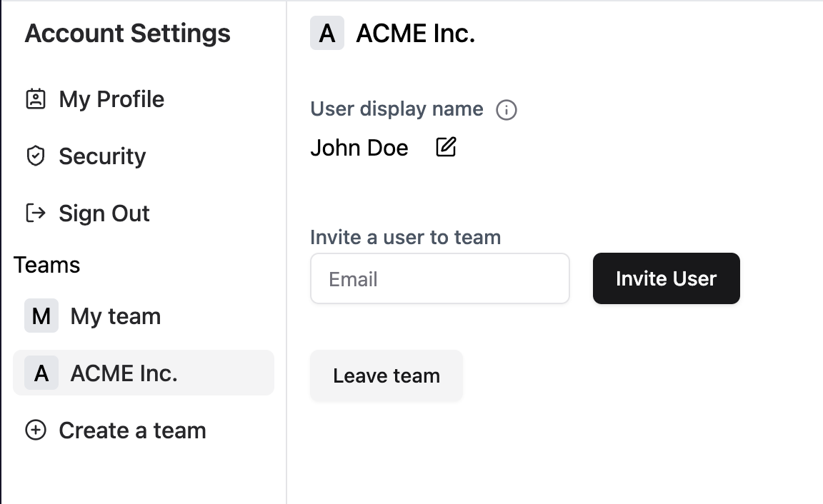The height and width of the screenshot is (504, 823).
Task: Click the Email input field
Action: (439, 278)
